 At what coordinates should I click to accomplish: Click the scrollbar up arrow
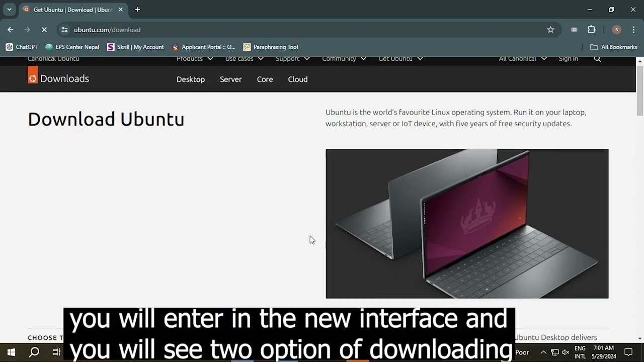pos(640,61)
